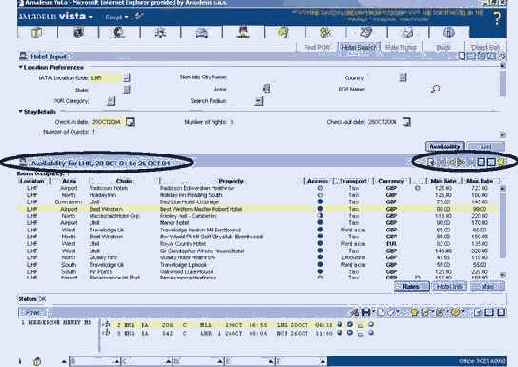Viewport: 518px width, 367px height.
Task: Click the Availability panel title icon
Action: point(23,163)
